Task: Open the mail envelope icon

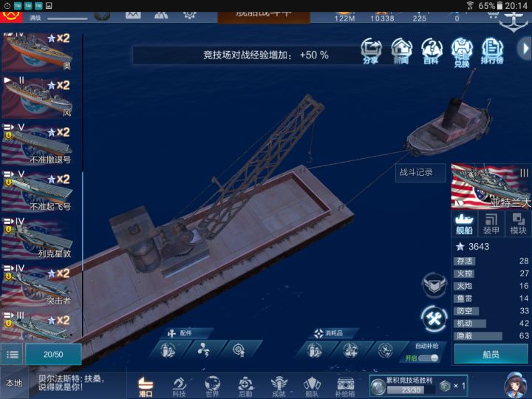Action: coord(133,15)
